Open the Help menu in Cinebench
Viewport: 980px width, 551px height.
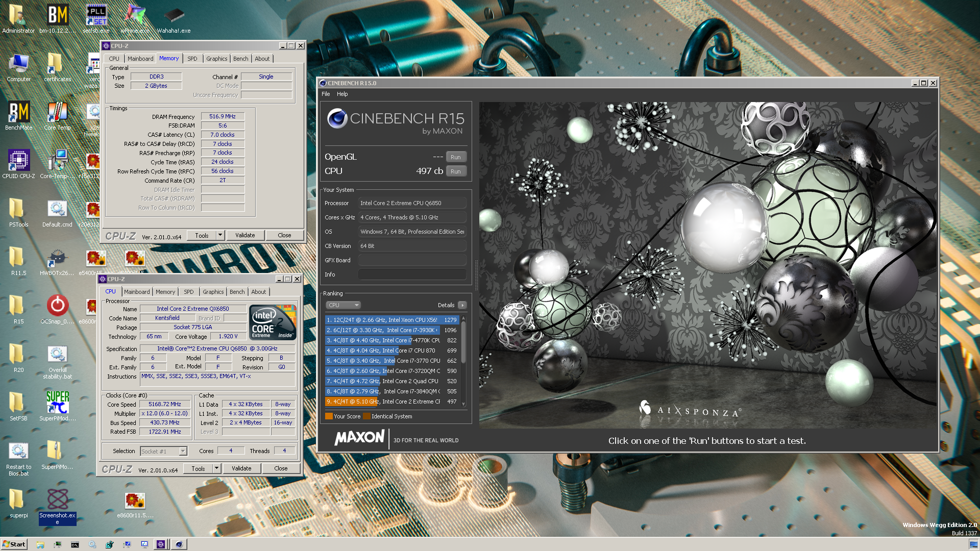(x=342, y=94)
